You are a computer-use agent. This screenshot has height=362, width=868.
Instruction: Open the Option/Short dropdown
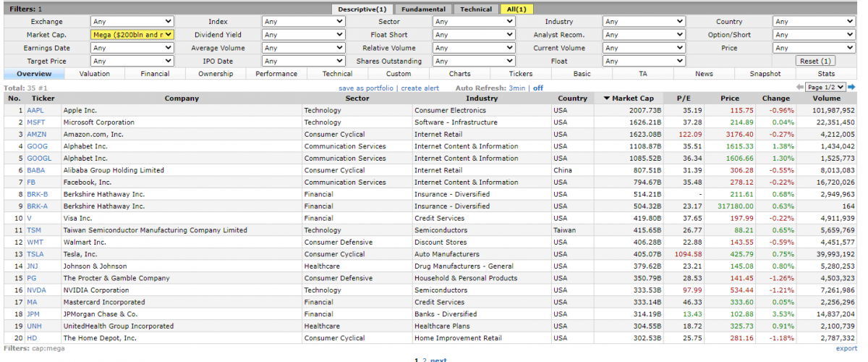pos(814,35)
